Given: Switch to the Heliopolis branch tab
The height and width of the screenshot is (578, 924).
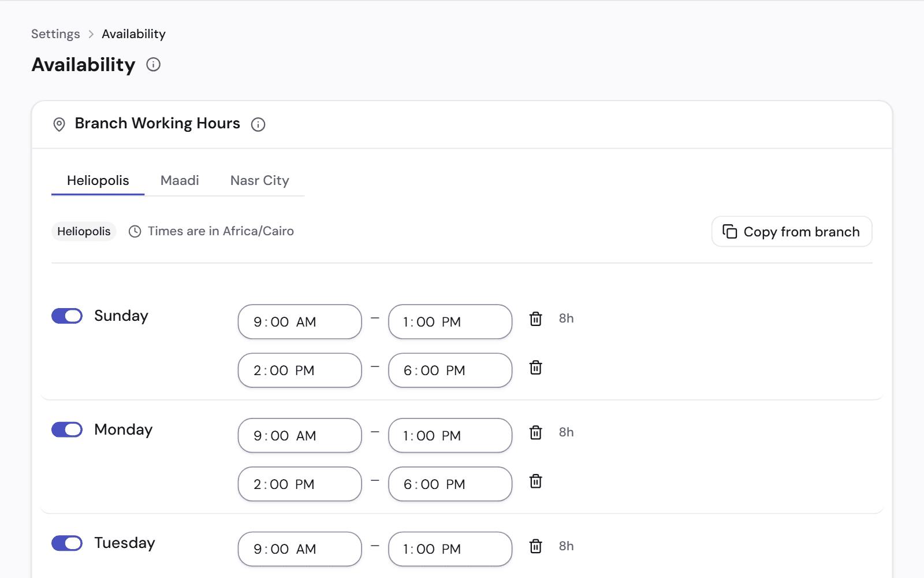Looking at the screenshot, I should pyautogui.click(x=98, y=180).
